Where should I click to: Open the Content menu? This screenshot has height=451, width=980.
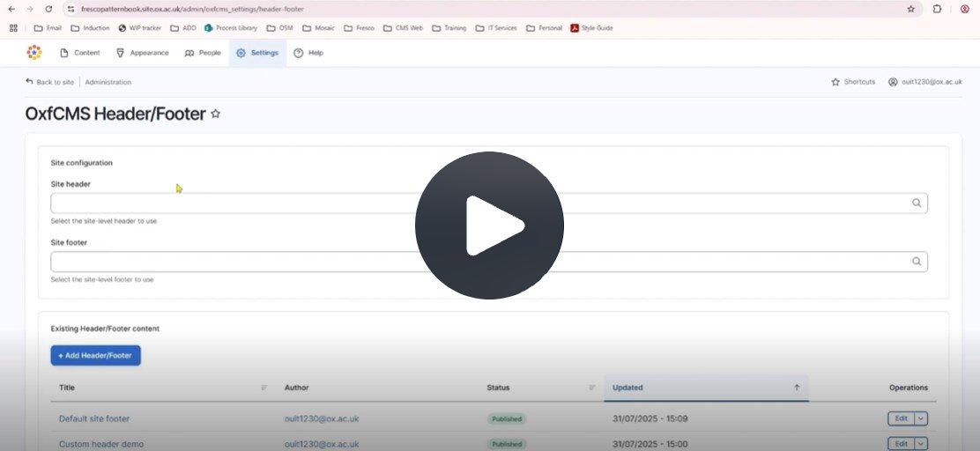tap(79, 53)
